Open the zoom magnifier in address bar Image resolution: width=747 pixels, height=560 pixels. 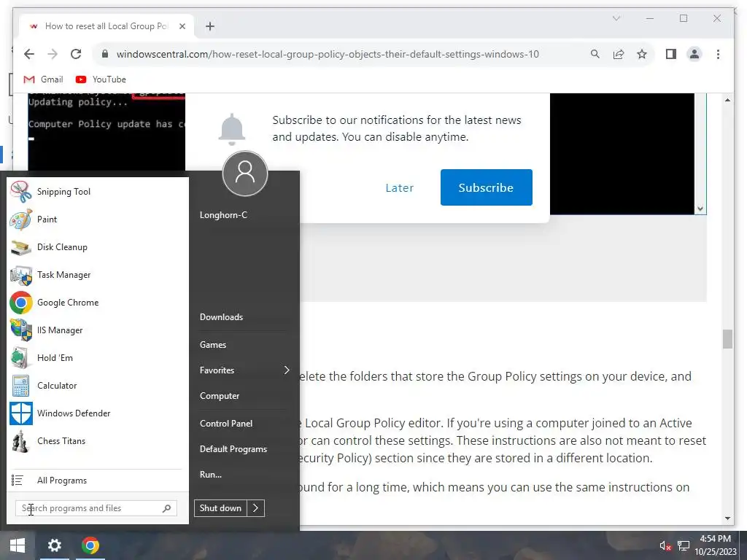pos(595,54)
